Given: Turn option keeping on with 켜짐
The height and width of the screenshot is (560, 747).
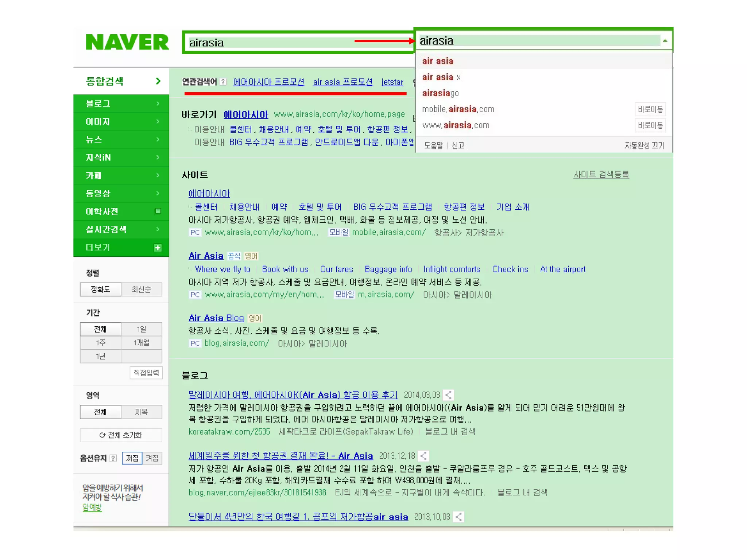Looking at the screenshot, I should (x=152, y=458).
